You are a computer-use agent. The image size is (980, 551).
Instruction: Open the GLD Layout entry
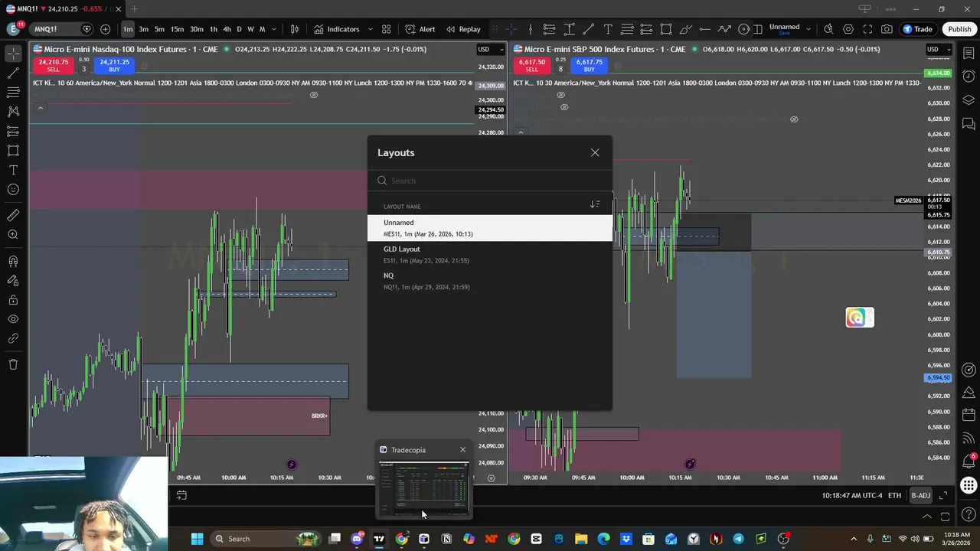click(x=490, y=254)
